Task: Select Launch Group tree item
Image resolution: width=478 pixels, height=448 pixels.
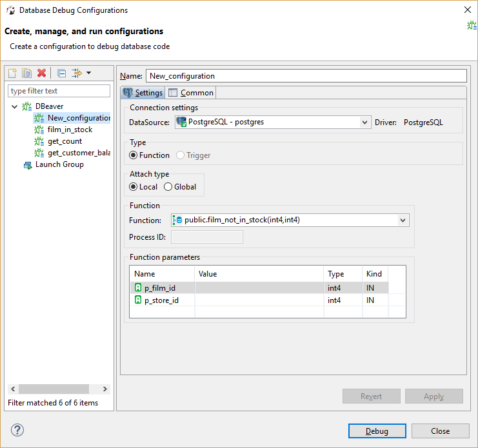Action: point(59,164)
